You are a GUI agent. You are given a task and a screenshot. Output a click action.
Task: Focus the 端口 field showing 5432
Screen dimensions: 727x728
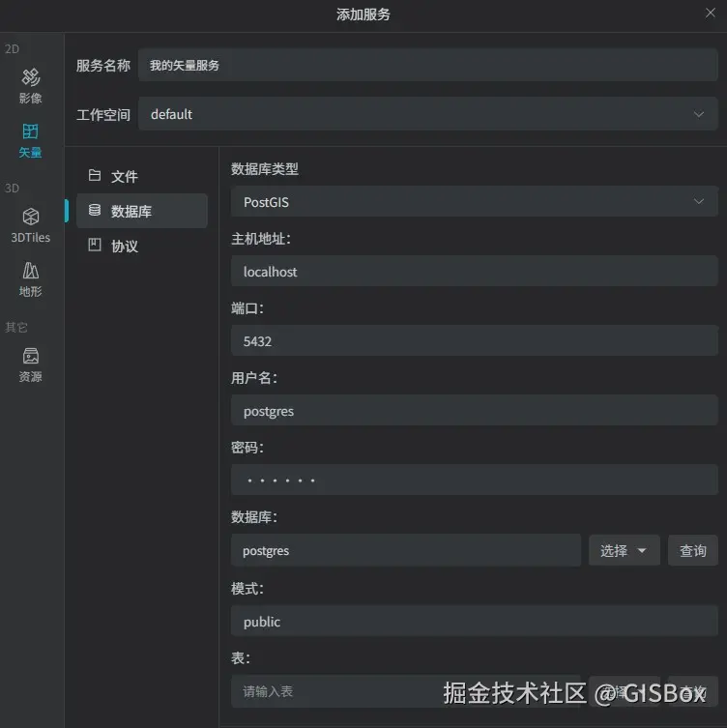point(475,340)
